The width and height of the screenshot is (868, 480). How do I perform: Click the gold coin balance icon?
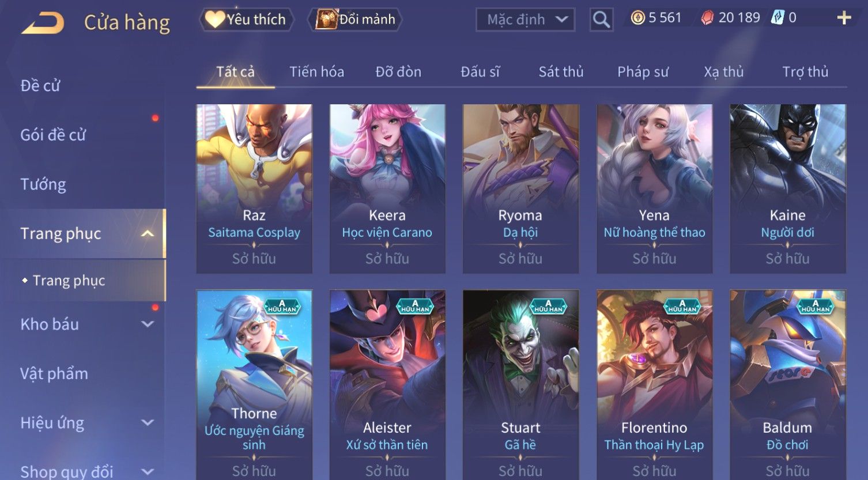click(637, 18)
